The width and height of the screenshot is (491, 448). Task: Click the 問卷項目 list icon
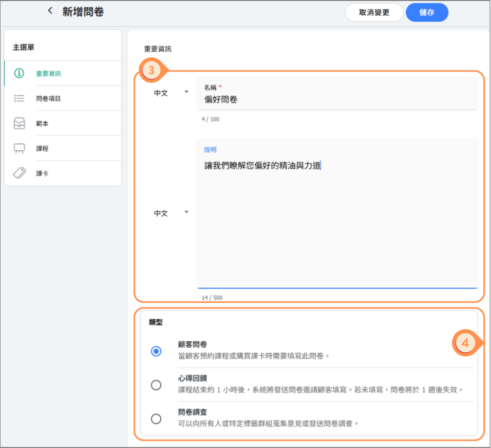click(x=19, y=98)
